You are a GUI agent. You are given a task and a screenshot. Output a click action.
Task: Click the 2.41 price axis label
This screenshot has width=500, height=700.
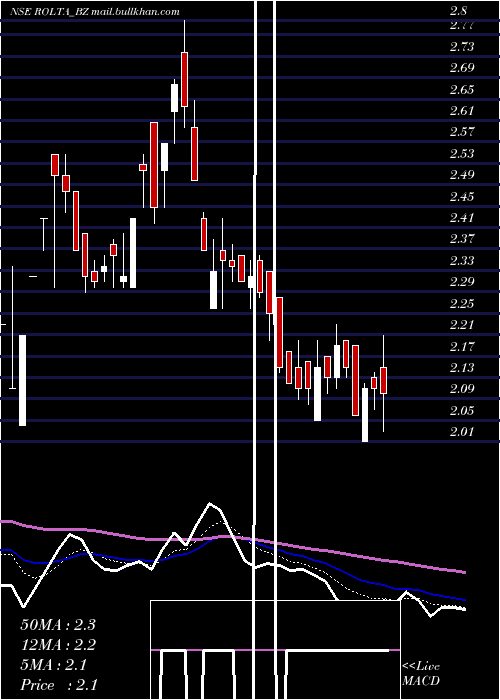(462, 218)
